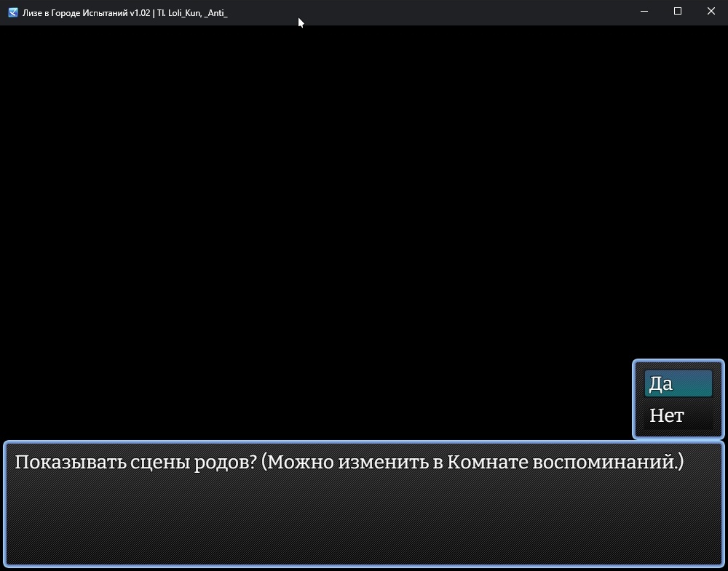Advance the dialogue message box text
Image resolution: width=728 pixels, height=571 pixels.
click(364, 505)
